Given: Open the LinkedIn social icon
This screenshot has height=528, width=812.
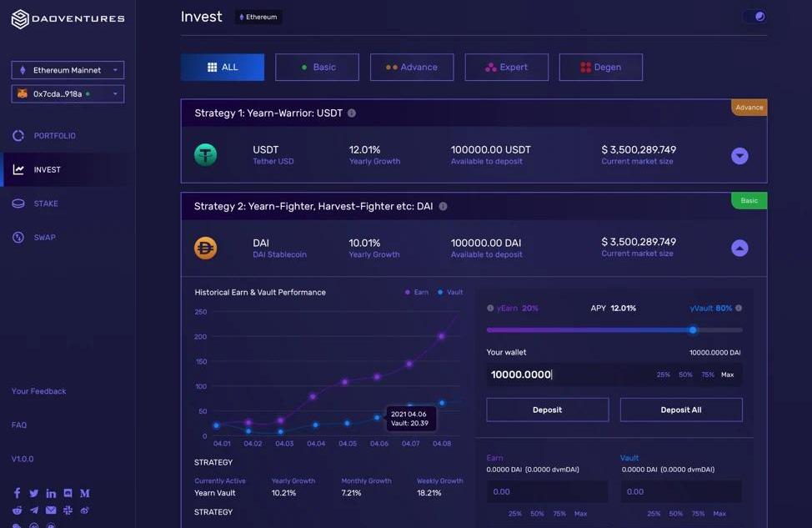Looking at the screenshot, I should [x=51, y=494].
